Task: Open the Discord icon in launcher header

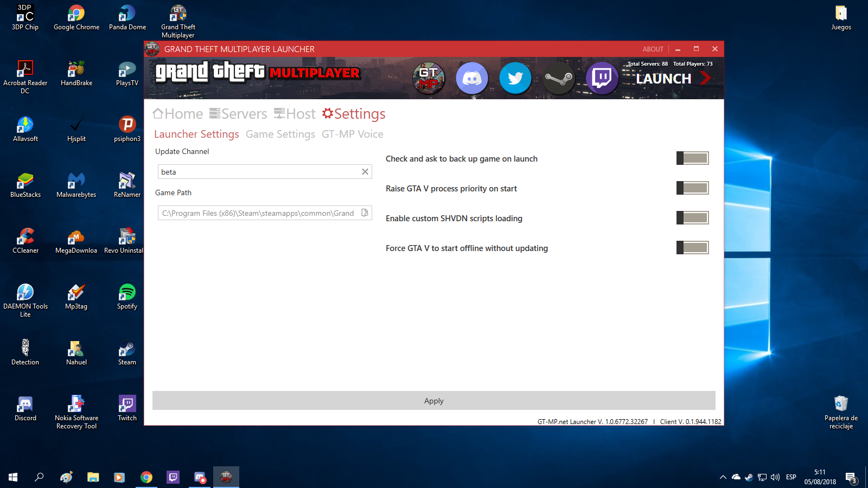Action: pyautogui.click(x=472, y=78)
